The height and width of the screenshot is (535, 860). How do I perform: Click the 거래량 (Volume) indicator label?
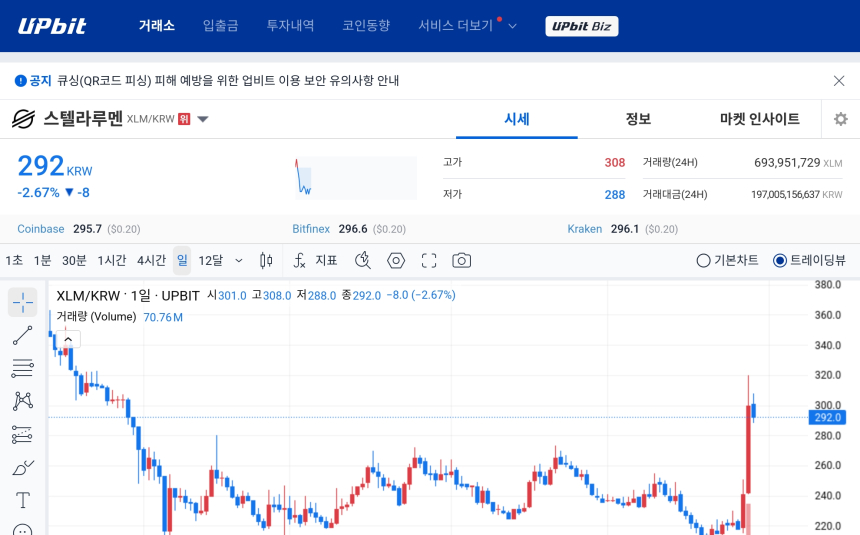96,317
